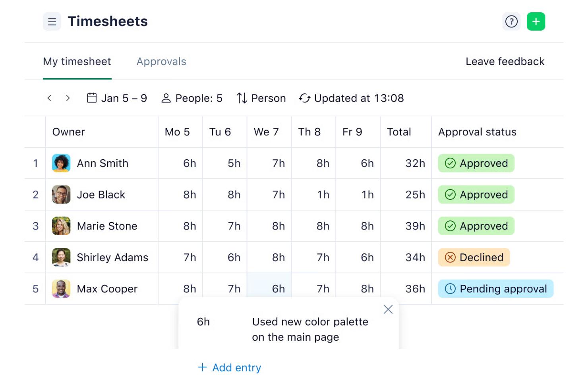Click Max Cooper's Pending approval badge
This screenshot has height=392, width=588.
(x=496, y=289)
